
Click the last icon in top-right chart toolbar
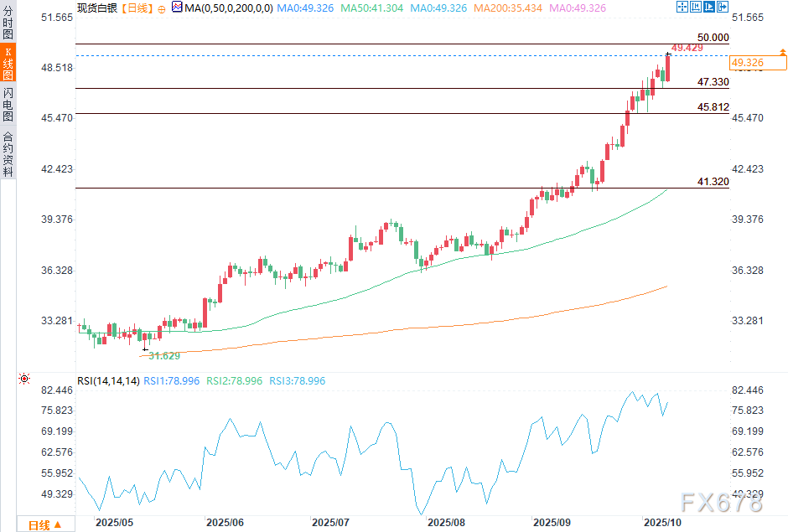721,8
